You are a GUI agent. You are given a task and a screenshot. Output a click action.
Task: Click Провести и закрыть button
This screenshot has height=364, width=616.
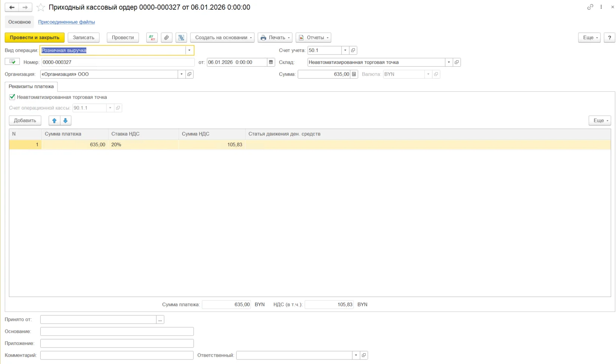[x=35, y=38]
